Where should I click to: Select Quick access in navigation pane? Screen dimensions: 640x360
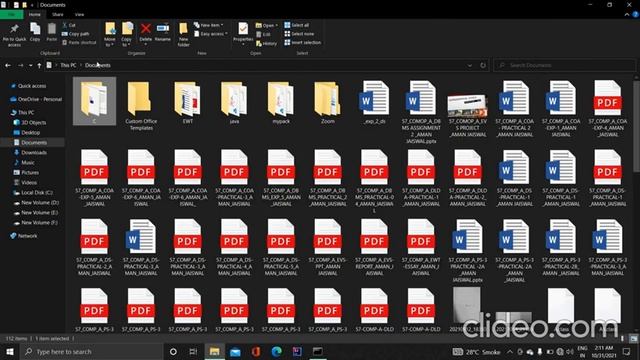tap(32, 86)
